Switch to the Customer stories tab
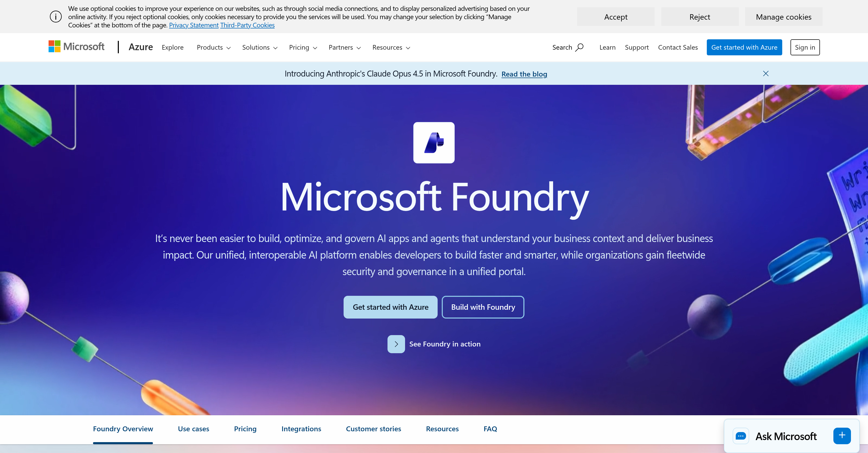 pyautogui.click(x=373, y=429)
